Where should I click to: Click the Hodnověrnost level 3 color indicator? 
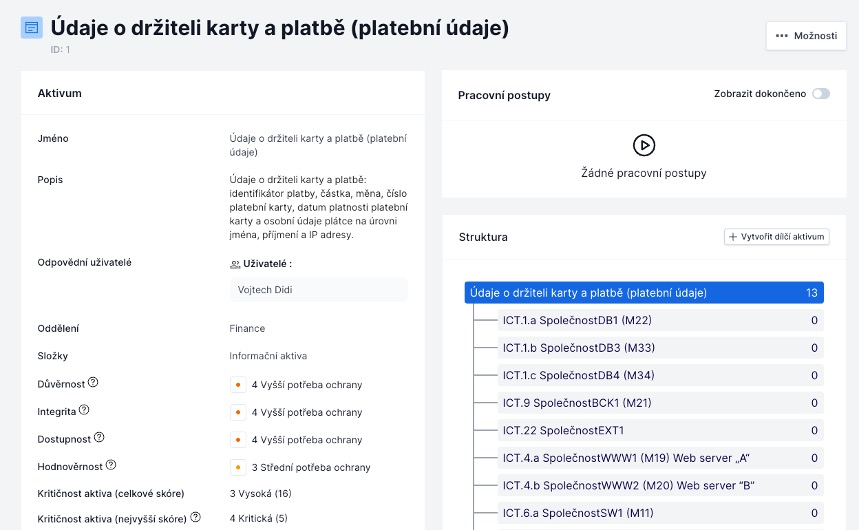tap(238, 467)
